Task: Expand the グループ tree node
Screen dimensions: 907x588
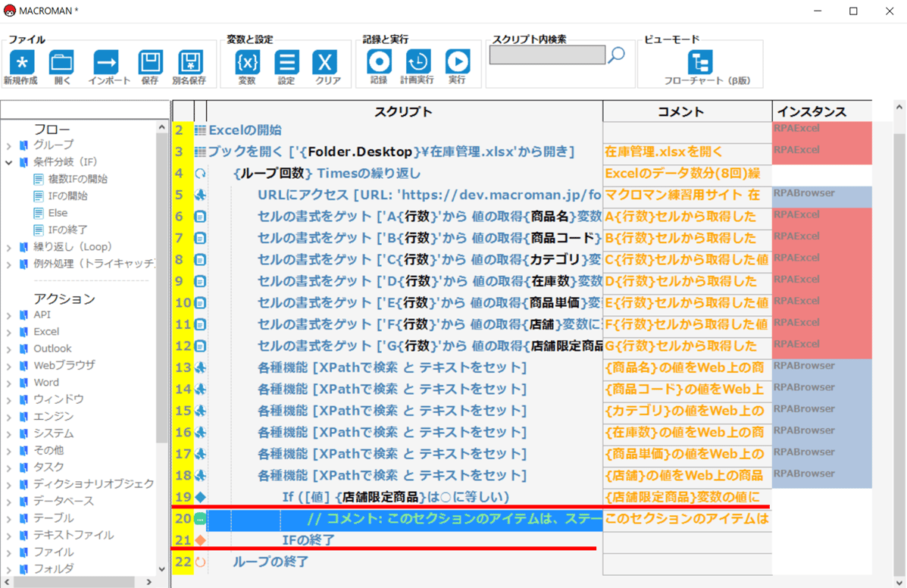Action: click(x=8, y=145)
